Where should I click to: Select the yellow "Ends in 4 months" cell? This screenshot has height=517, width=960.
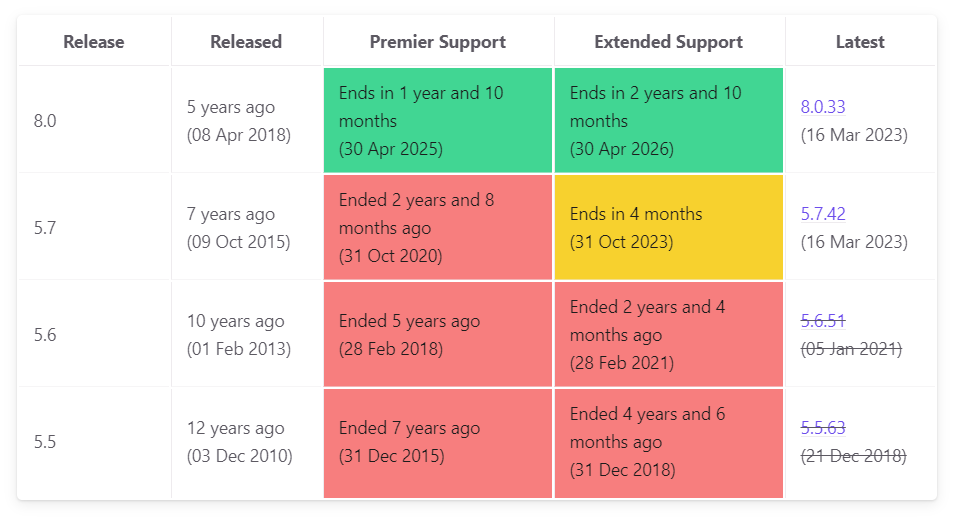pos(668,228)
